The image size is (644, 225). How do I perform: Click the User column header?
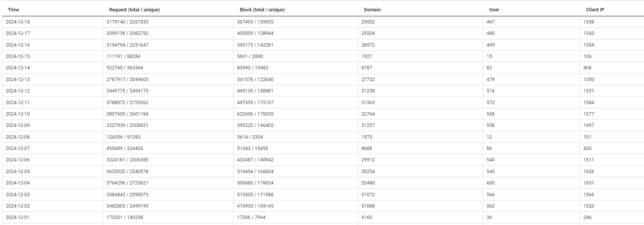(x=494, y=10)
